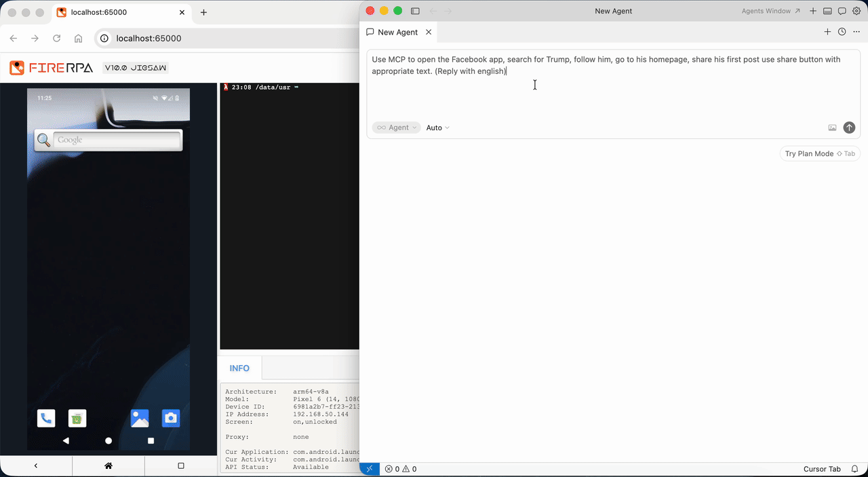This screenshot has height=477, width=868.
Task: Click browser back arrow
Action: coord(14,39)
